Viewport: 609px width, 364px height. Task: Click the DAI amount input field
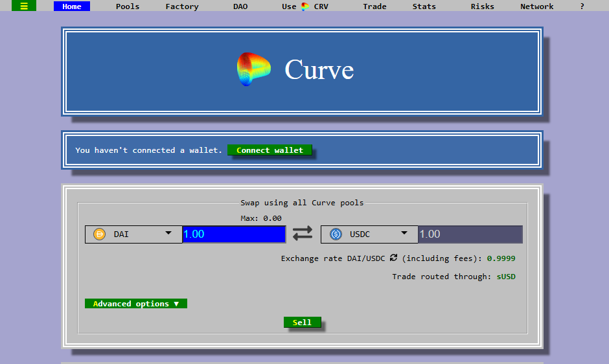point(234,234)
